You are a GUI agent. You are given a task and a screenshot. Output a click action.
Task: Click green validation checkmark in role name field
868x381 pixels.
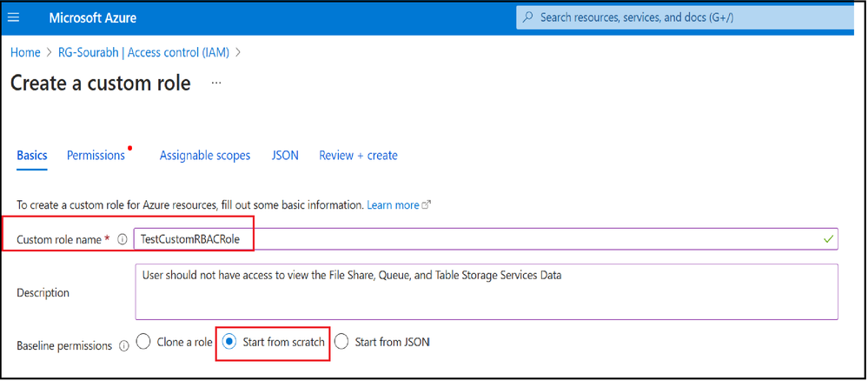tap(828, 239)
